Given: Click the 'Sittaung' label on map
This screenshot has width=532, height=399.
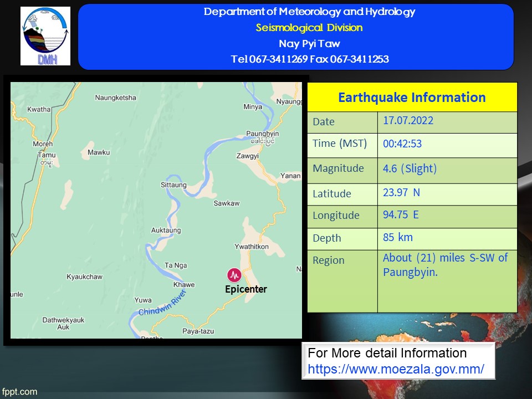Looking at the screenshot, I should [173, 185].
